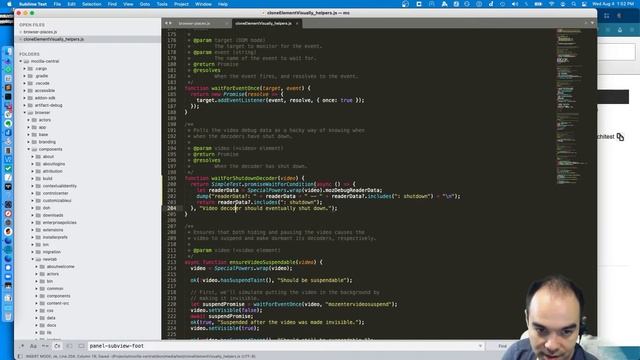Toggle in-selection find option
This screenshot has height=360, width=640.
pyautogui.click(x=69, y=346)
